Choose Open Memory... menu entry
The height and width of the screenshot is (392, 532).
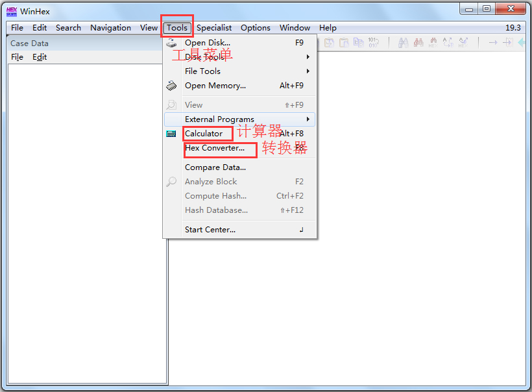coord(240,86)
